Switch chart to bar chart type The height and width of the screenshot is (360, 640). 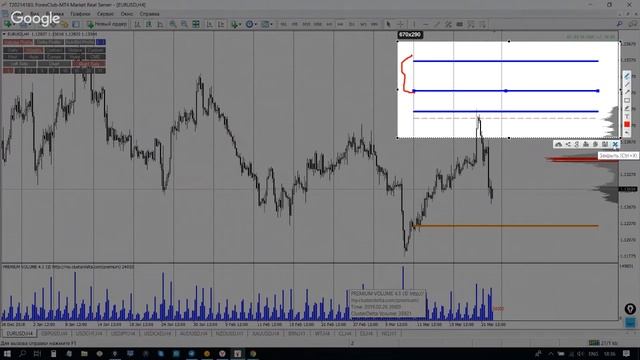(138, 24)
